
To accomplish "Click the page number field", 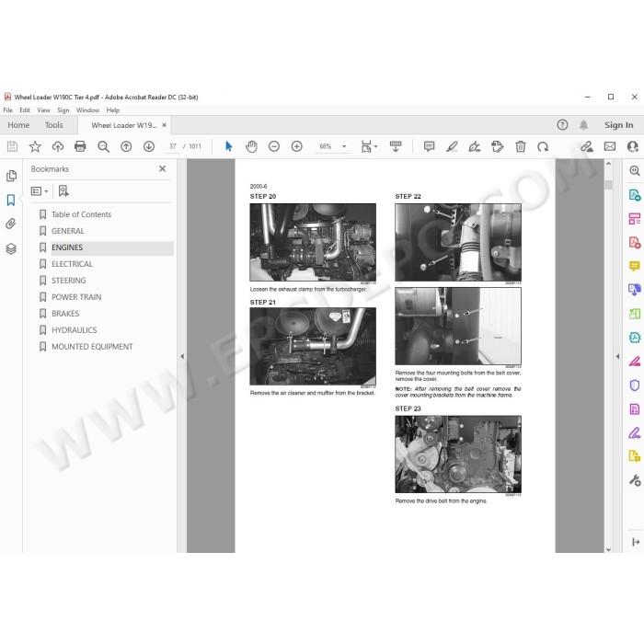I will [173, 146].
